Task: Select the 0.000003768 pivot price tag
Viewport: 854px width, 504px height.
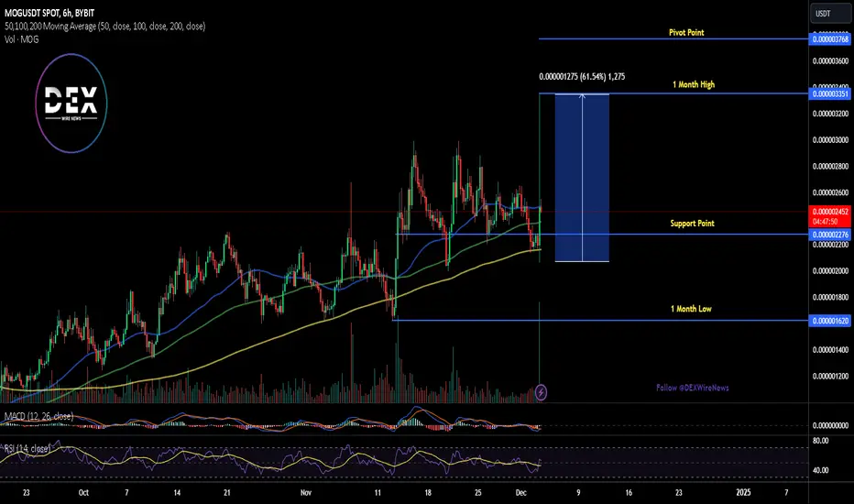Action: [x=830, y=39]
